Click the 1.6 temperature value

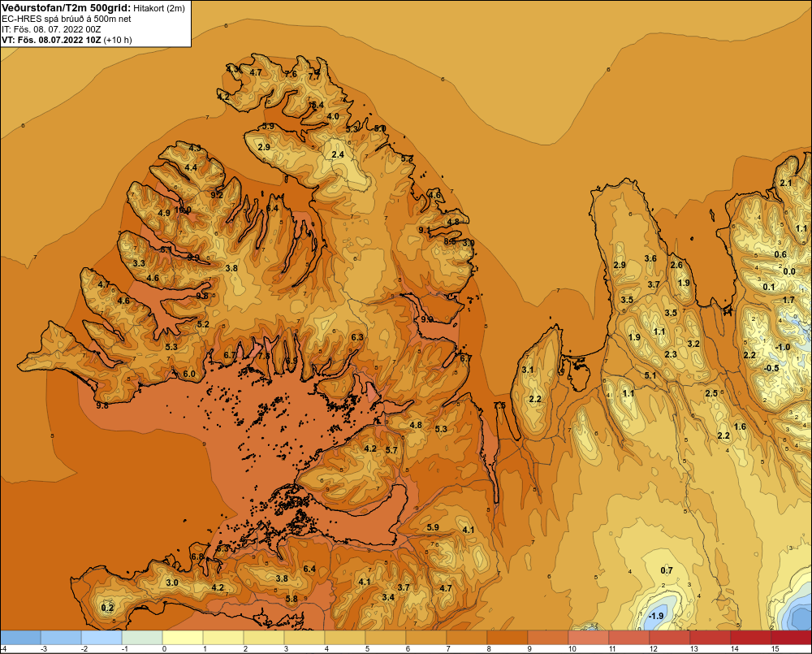(x=740, y=427)
